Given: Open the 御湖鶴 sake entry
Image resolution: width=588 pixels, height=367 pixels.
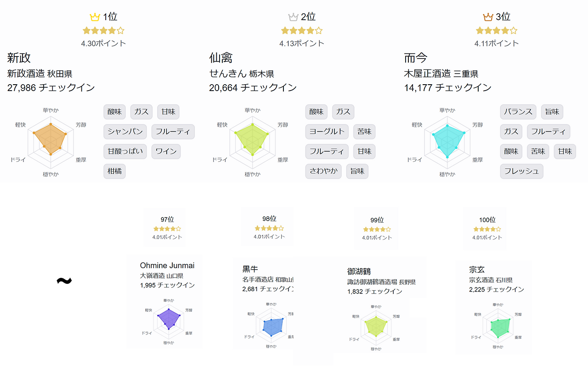Looking at the screenshot, I should pos(359,271).
